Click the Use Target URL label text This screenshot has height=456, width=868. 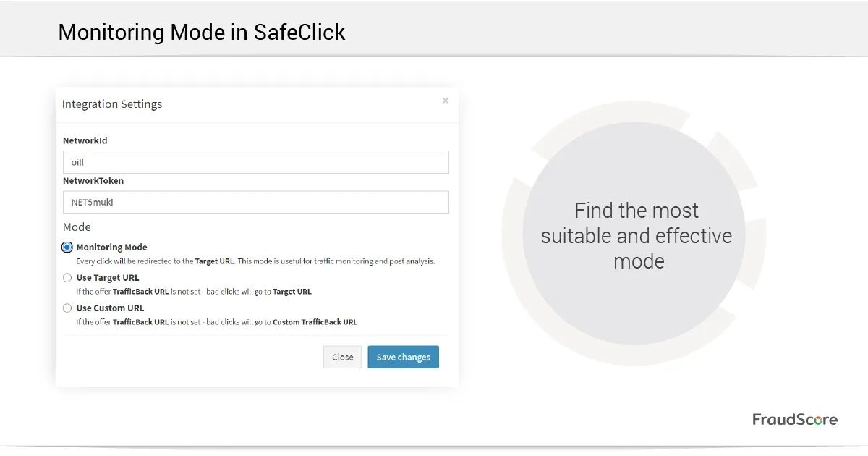(108, 278)
